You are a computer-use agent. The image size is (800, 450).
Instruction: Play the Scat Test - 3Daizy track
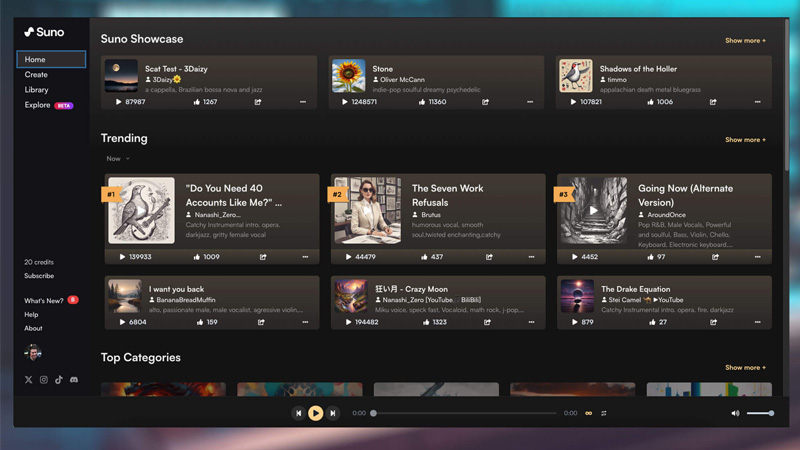[118, 102]
